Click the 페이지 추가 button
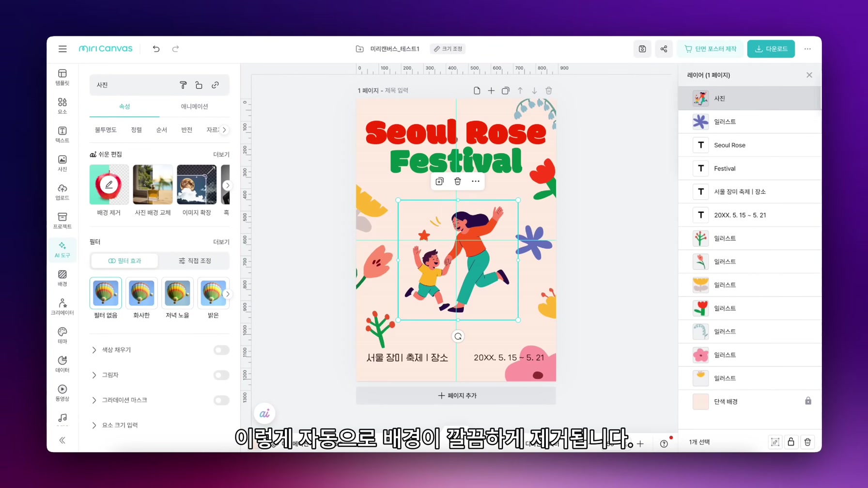The width and height of the screenshot is (868, 488). point(456,395)
